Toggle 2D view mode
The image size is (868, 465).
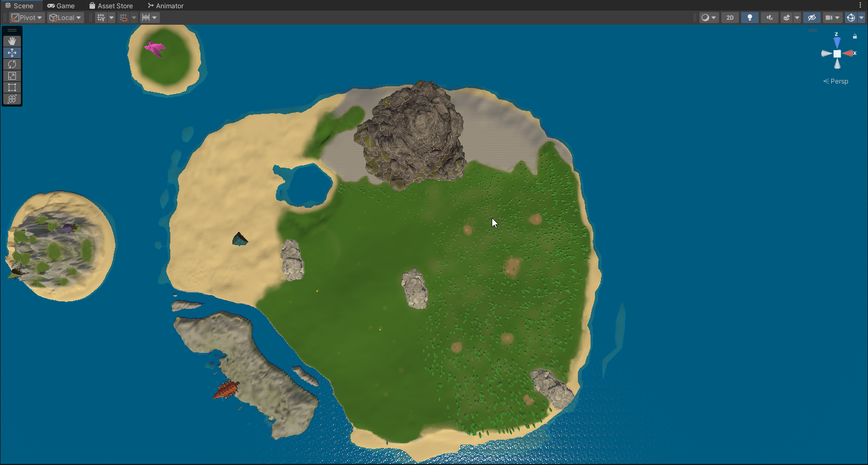(730, 18)
